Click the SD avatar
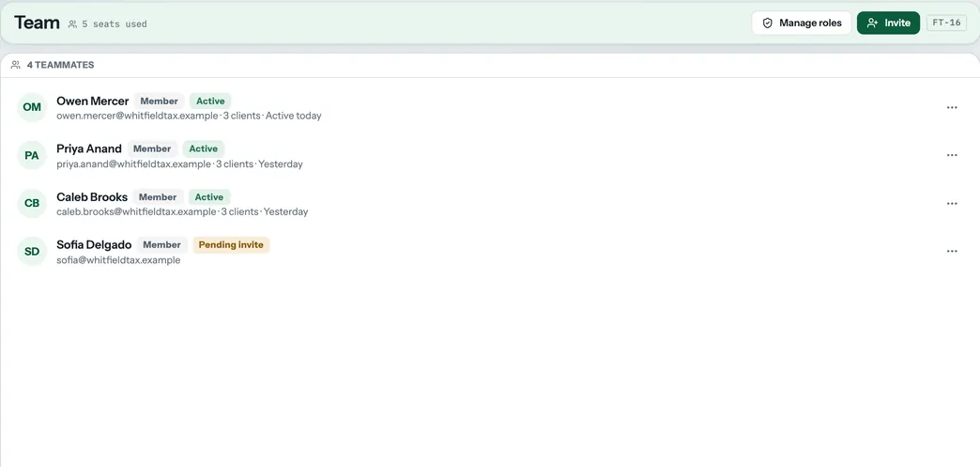980x467 pixels. click(x=32, y=251)
